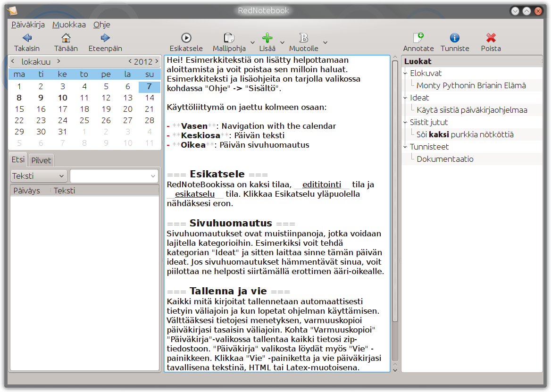Screen dimensions: 551x392
Task: Select the Dokumentaatio tag entry
Action: click(x=445, y=159)
